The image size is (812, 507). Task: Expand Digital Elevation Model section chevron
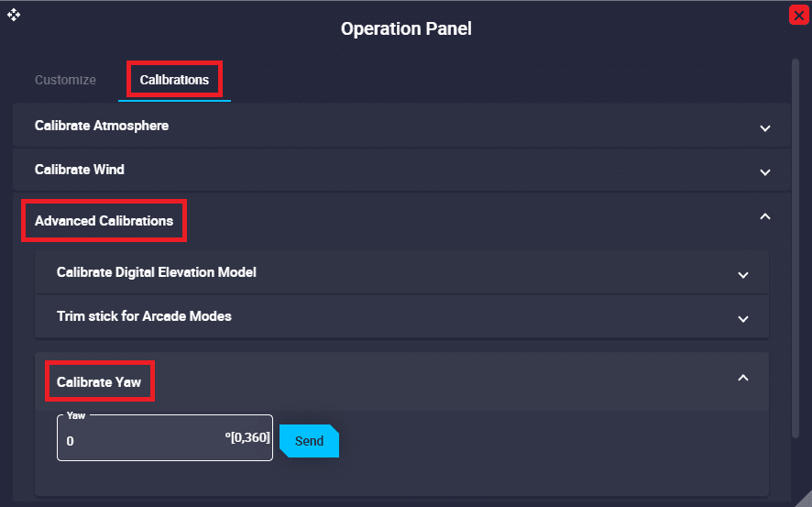pos(743,274)
